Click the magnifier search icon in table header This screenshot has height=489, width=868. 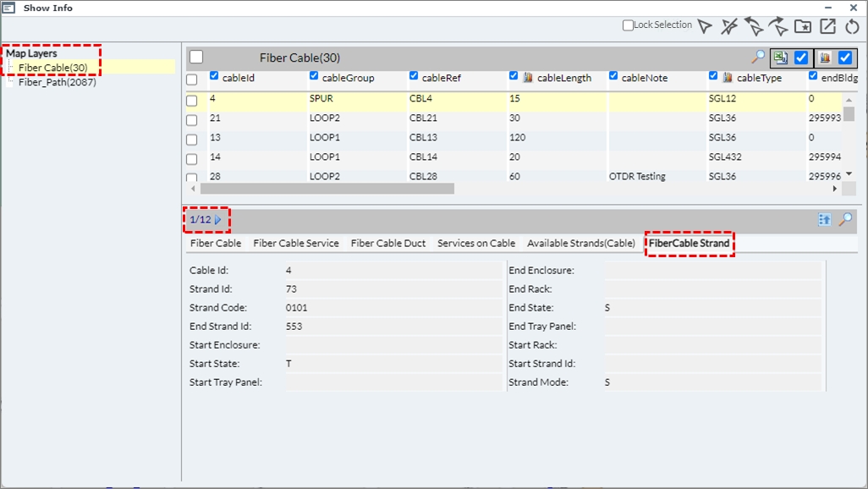(x=758, y=58)
